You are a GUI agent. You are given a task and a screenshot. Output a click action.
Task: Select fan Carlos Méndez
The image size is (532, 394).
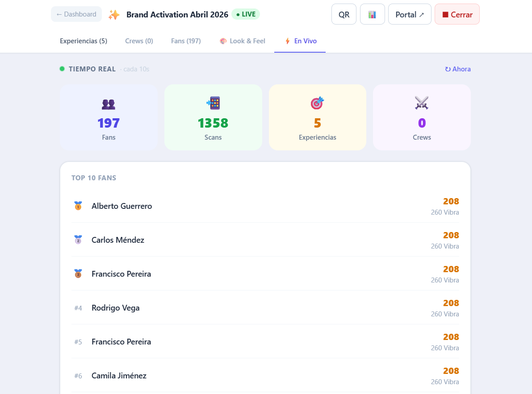pos(118,240)
